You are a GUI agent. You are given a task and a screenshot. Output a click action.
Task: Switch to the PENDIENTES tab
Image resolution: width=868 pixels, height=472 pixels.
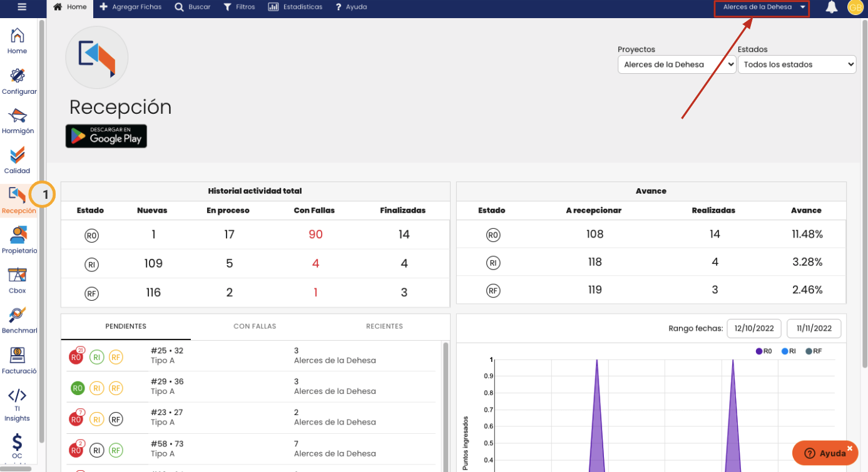126,326
